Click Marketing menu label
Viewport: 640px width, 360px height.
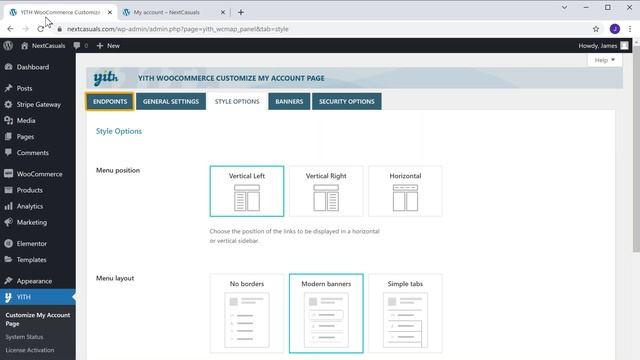click(x=32, y=222)
